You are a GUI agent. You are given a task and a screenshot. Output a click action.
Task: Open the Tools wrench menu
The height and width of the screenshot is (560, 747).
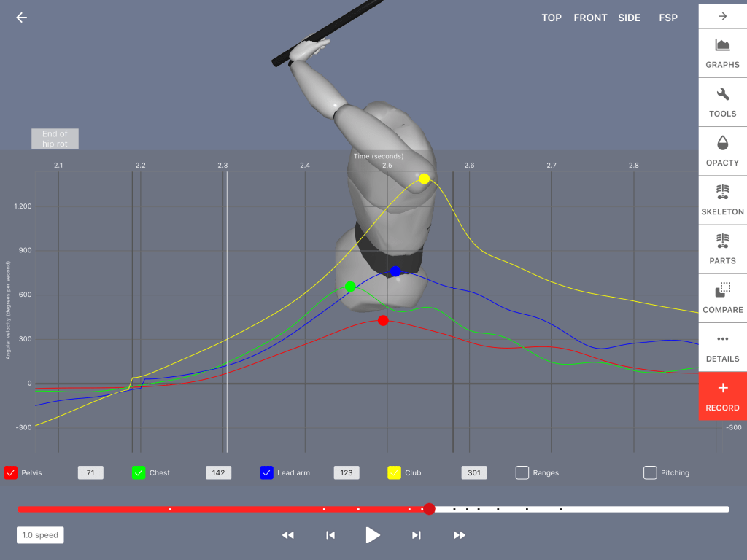tap(722, 102)
